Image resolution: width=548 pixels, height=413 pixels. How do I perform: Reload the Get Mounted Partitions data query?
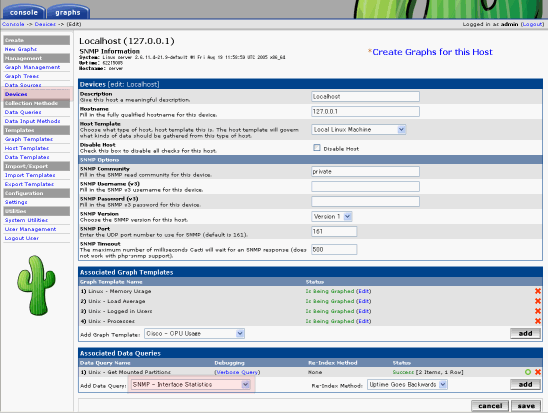pyautogui.click(x=528, y=372)
